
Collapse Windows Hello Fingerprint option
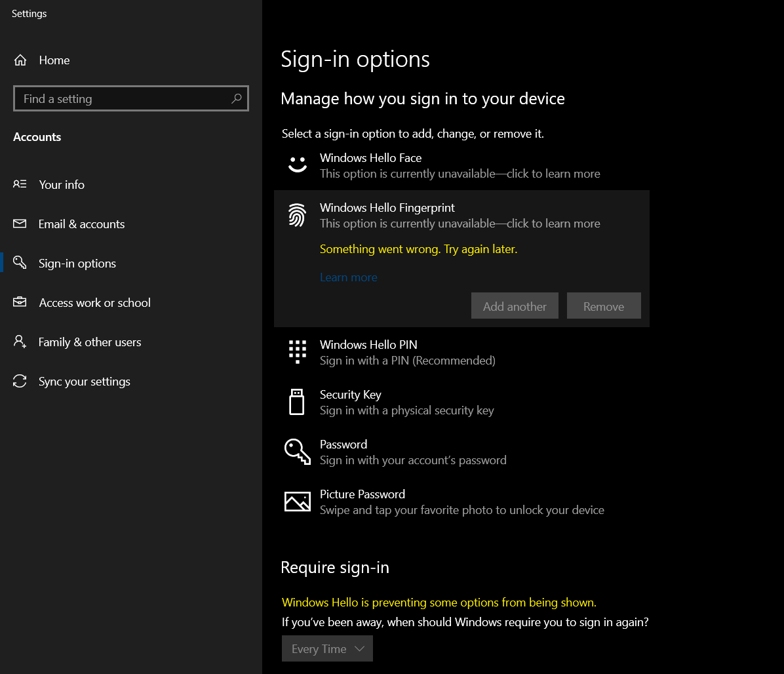(x=461, y=216)
